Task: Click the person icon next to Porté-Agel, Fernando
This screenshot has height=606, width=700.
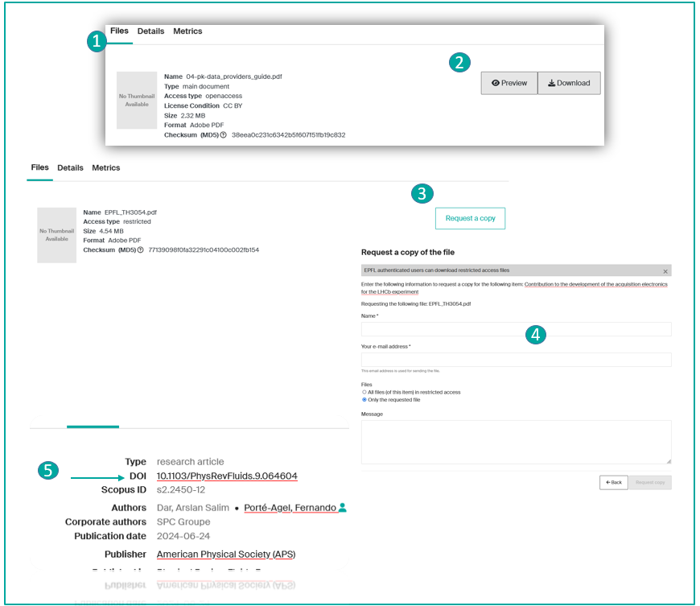Action: click(343, 508)
